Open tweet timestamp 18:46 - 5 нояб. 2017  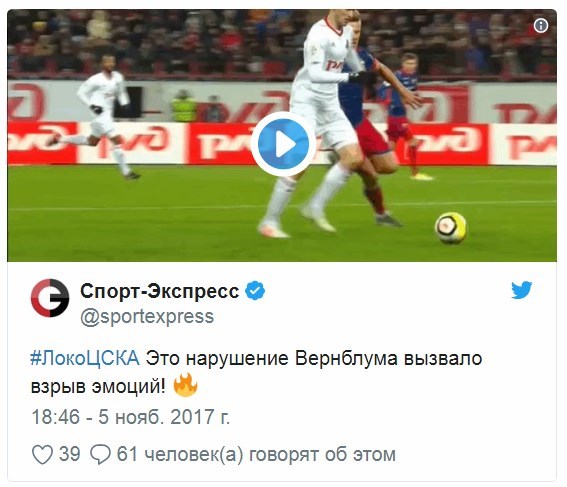tap(131, 417)
